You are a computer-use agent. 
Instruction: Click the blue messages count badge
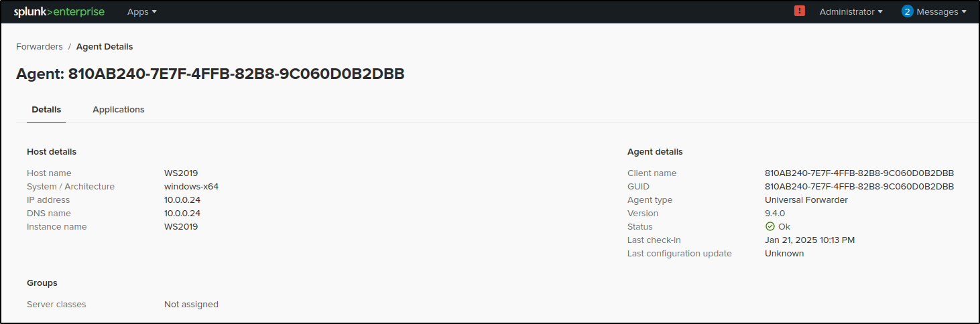click(907, 11)
